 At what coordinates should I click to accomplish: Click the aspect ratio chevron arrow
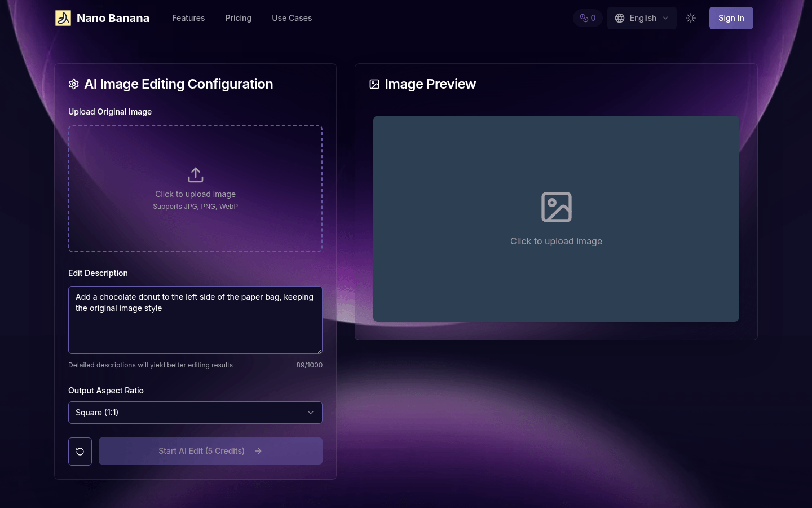(x=311, y=413)
